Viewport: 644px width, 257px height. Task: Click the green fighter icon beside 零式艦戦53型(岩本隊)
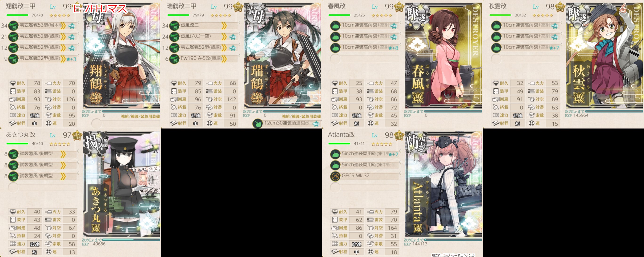13,26
